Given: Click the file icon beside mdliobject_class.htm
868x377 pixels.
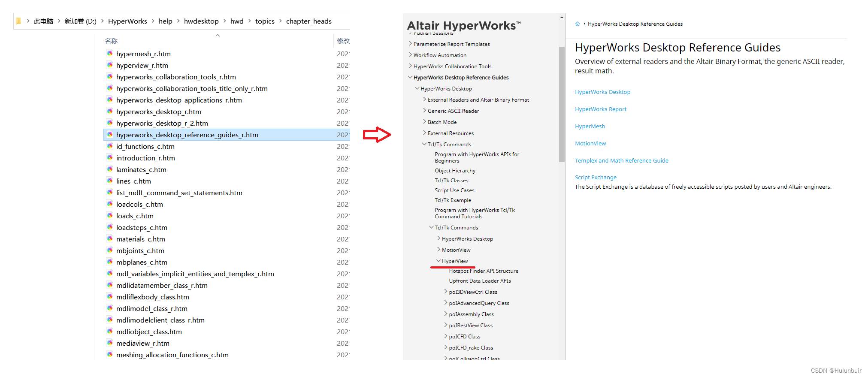Looking at the screenshot, I should coord(110,332).
